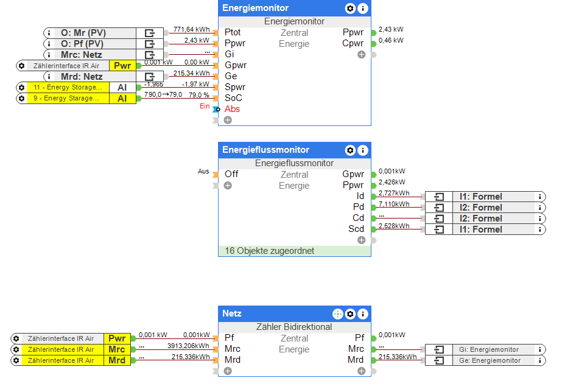Select the '11 - Energy Storage...' label

coord(68,88)
